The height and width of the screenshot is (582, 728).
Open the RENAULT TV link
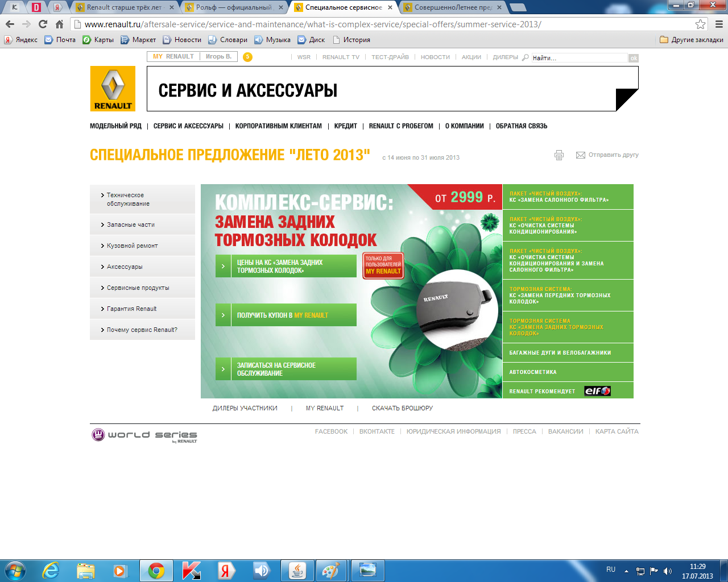point(341,57)
